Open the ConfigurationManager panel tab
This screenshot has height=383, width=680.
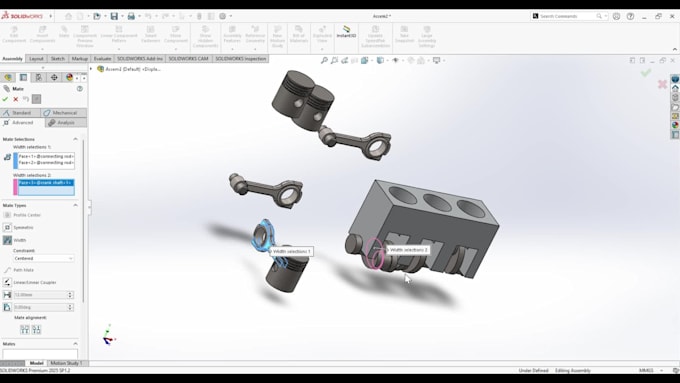(x=39, y=77)
